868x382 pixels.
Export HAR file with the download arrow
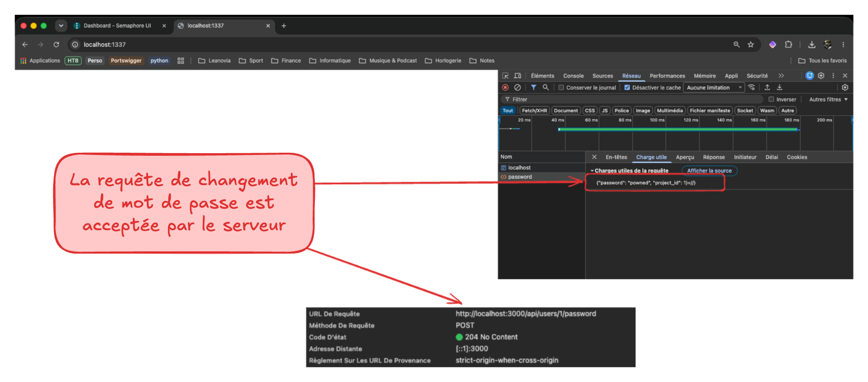(x=779, y=87)
